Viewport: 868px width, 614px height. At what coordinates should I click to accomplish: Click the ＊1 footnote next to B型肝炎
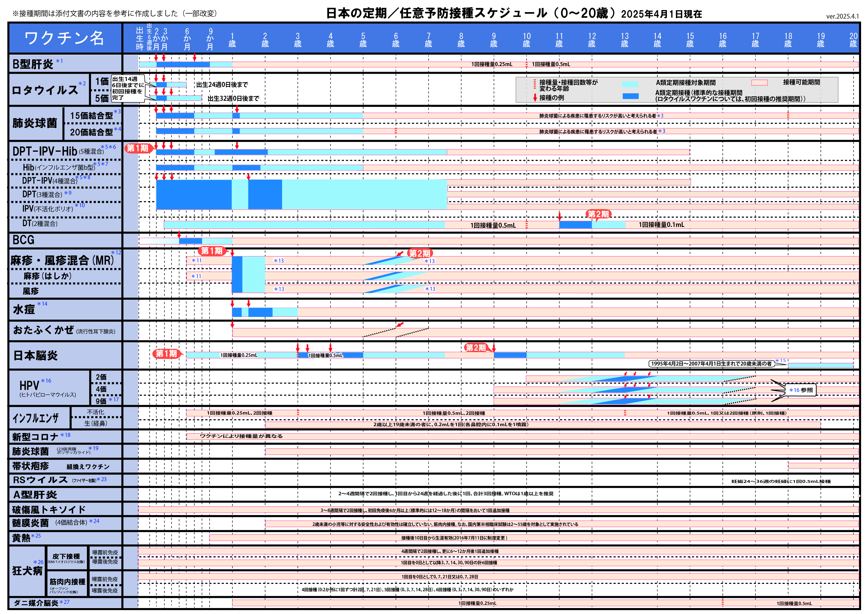click(x=59, y=61)
